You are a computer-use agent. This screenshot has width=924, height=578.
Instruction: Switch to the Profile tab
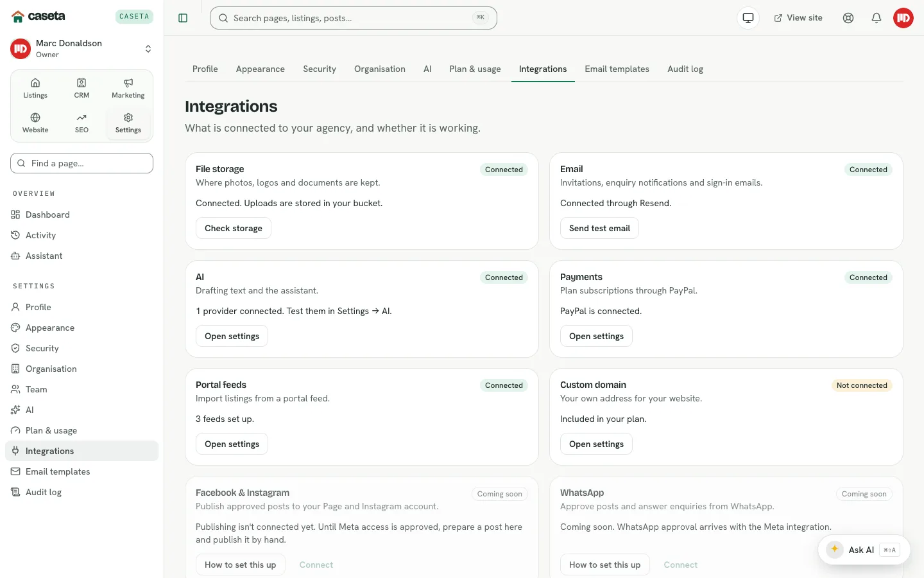click(x=205, y=69)
